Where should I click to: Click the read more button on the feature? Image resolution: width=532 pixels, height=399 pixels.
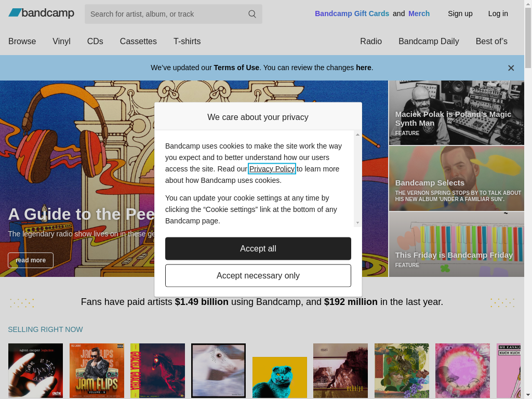31,260
